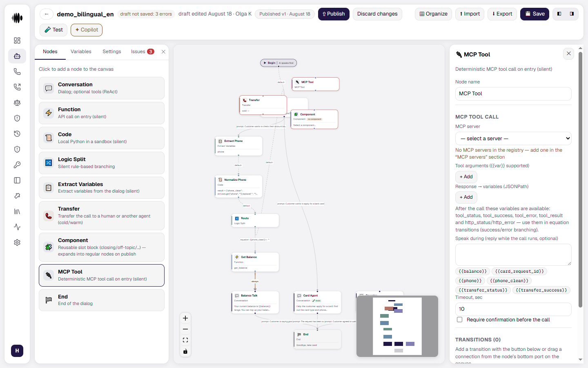
Task: Add a Function node
Action: pos(102,113)
